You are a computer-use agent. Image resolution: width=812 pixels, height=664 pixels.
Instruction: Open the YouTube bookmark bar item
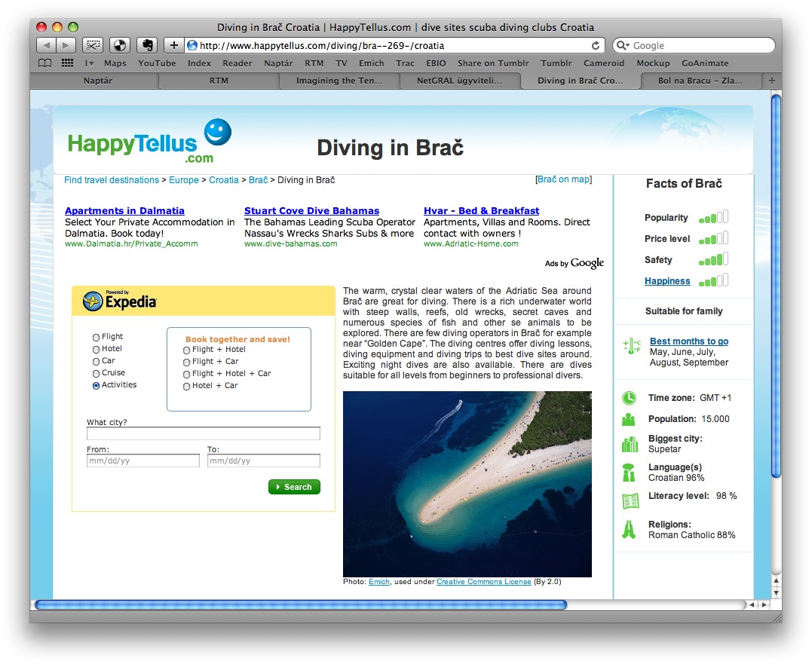coord(157,63)
